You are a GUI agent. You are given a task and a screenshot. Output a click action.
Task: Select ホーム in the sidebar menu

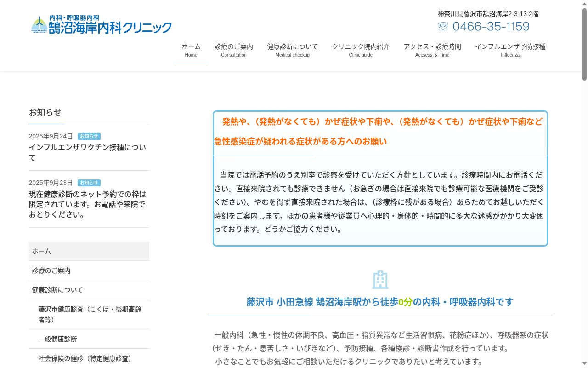(x=89, y=251)
